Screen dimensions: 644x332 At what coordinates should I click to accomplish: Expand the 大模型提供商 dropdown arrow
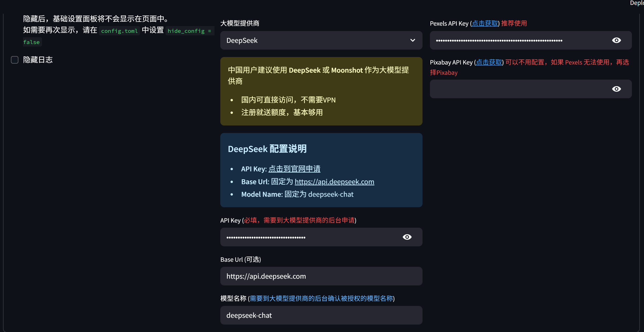413,40
